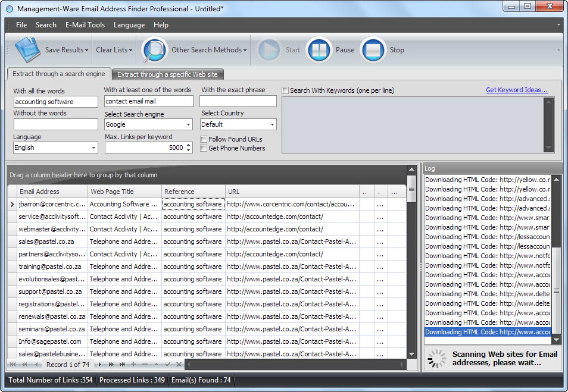Open Select Country Default dropdown
568x392 pixels.
tap(272, 124)
